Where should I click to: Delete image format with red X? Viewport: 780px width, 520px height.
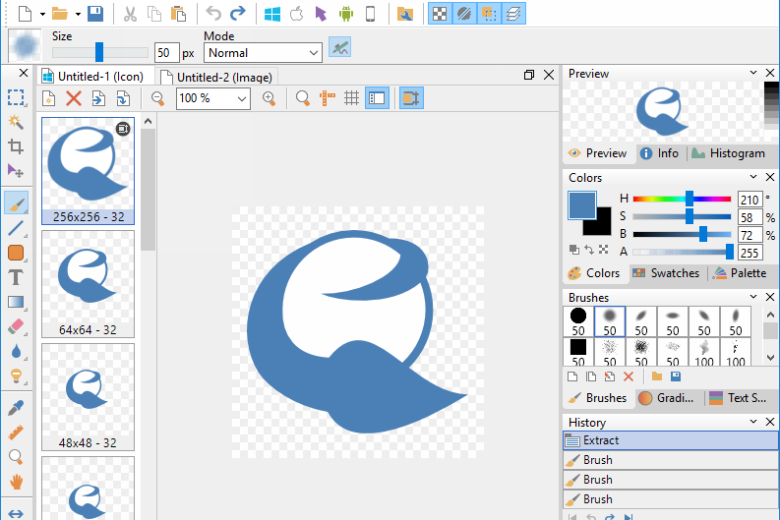pos(74,98)
